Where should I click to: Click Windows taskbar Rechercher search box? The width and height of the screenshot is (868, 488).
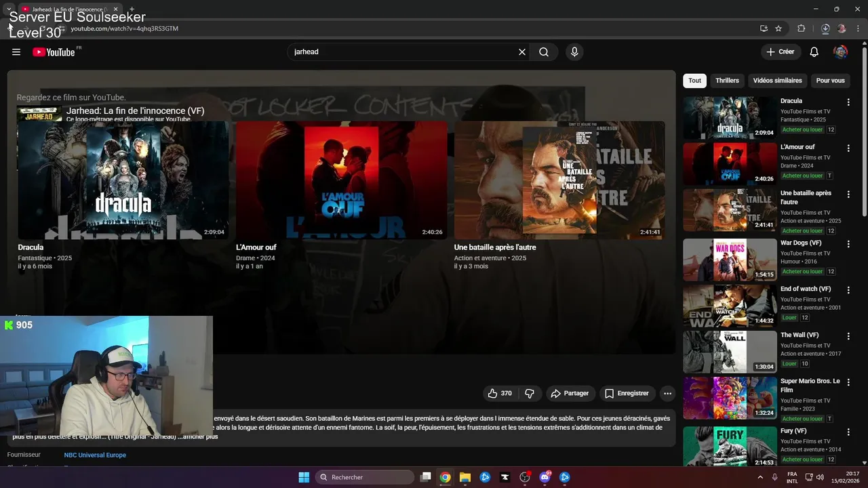(365, 477)
